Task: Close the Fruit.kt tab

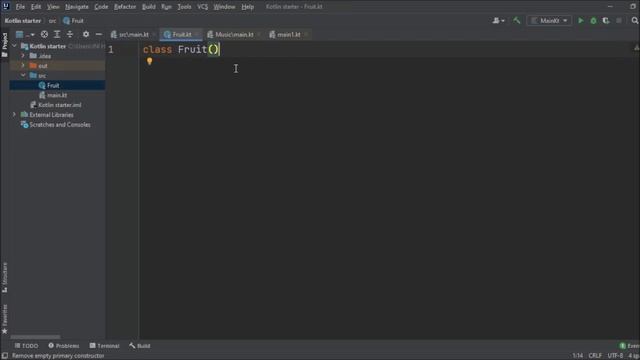Action: click(x=197, y=35)
